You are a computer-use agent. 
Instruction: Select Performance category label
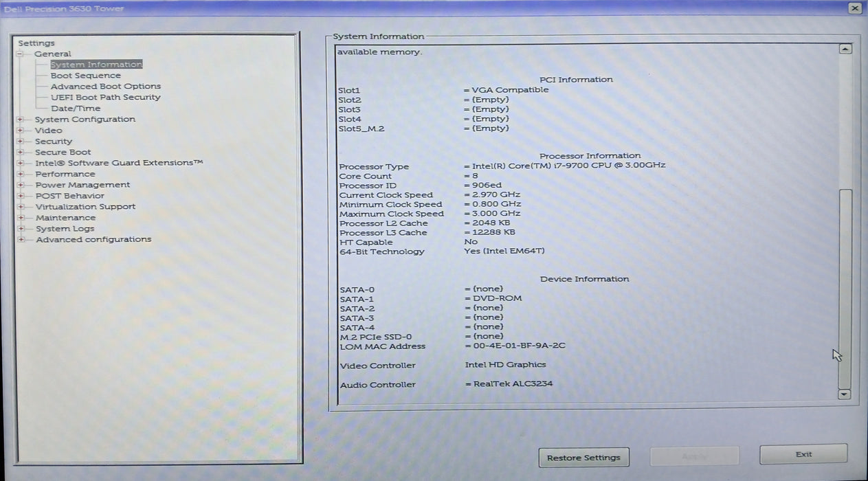coord(65,175)
